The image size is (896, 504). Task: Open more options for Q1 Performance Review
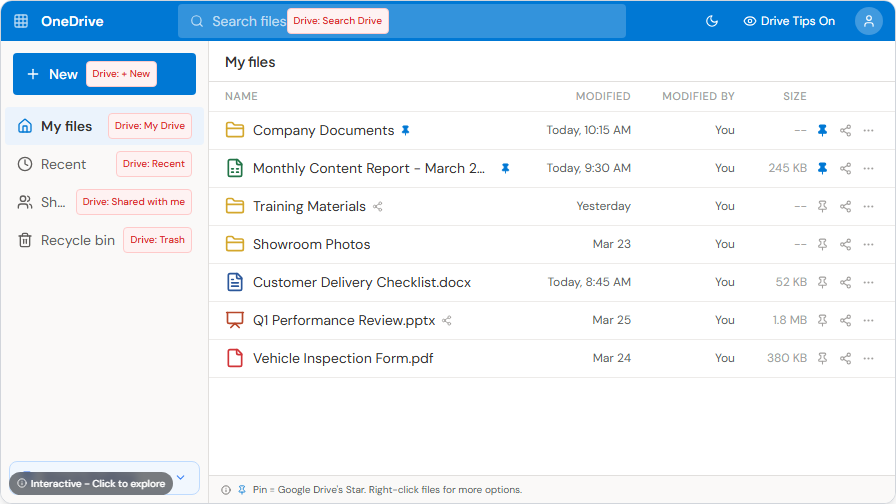tap(869, 320)
